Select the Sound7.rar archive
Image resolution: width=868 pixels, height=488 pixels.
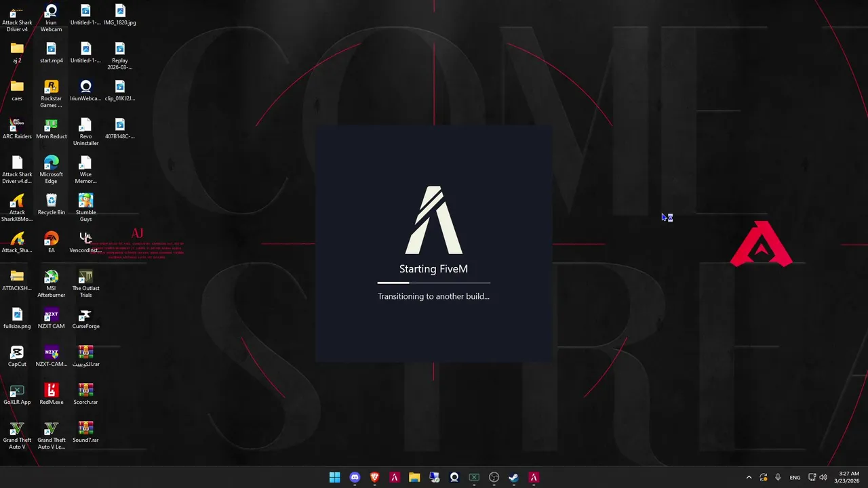click(85, 432)
